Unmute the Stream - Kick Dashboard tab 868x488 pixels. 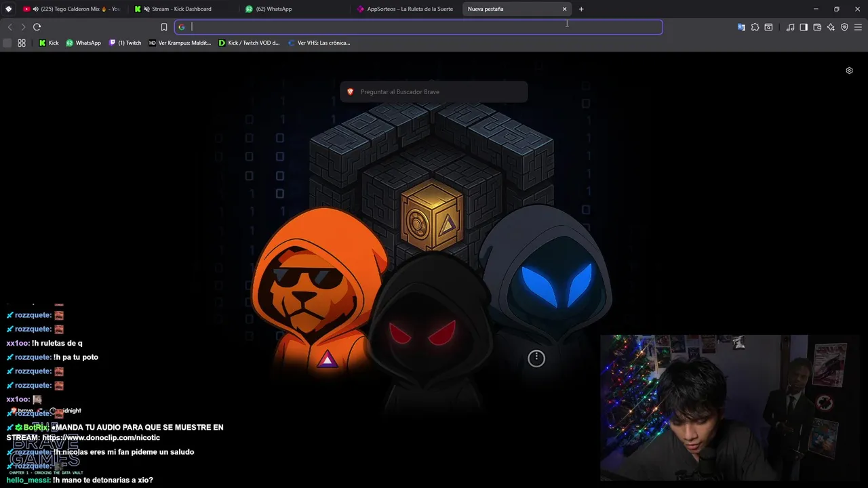(146, 9)
